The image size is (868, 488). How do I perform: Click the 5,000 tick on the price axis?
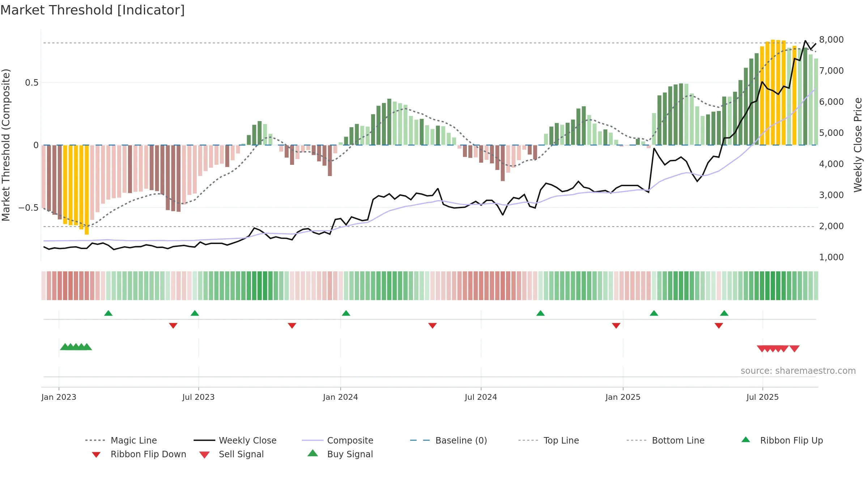(831, 133)
